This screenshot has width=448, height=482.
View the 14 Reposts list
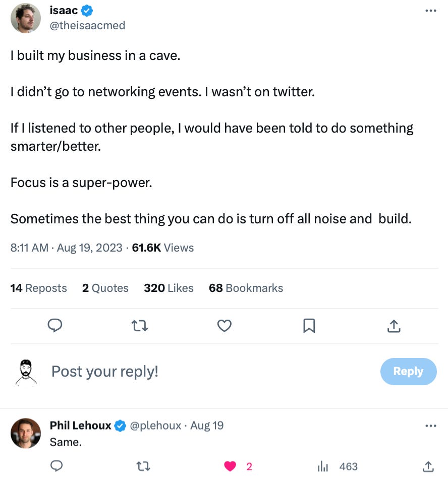[38, 288]
